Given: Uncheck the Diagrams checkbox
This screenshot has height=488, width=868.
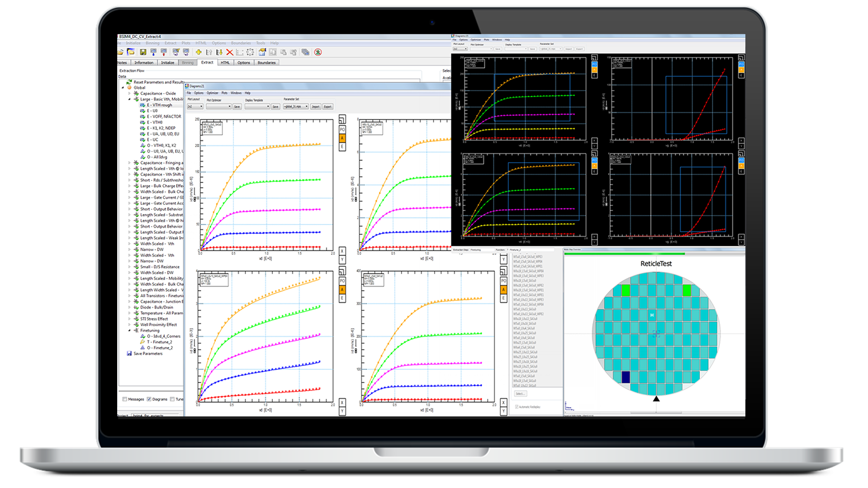Looking at the screenshot, I should (149, 399).
